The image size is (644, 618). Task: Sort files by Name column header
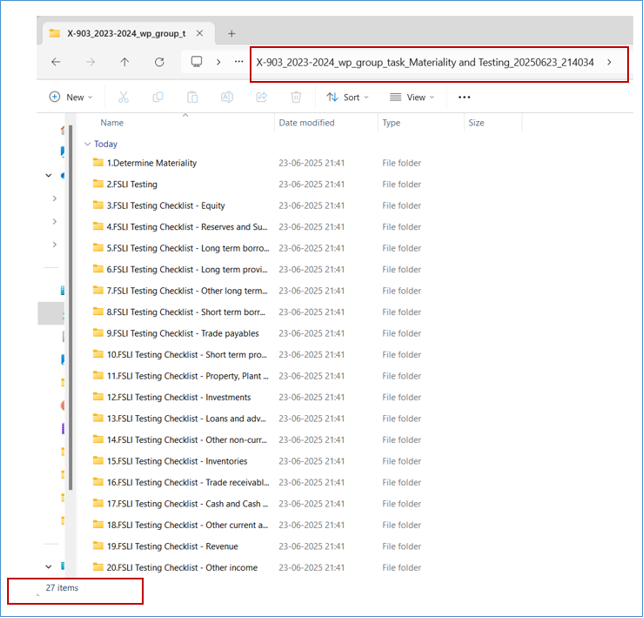[x=112, y=123]
